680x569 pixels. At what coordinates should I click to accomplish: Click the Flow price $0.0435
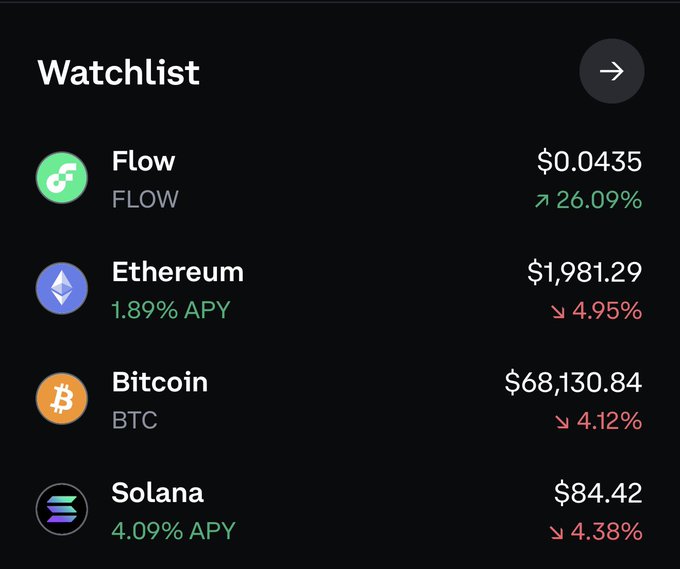[x=589, y=161]
